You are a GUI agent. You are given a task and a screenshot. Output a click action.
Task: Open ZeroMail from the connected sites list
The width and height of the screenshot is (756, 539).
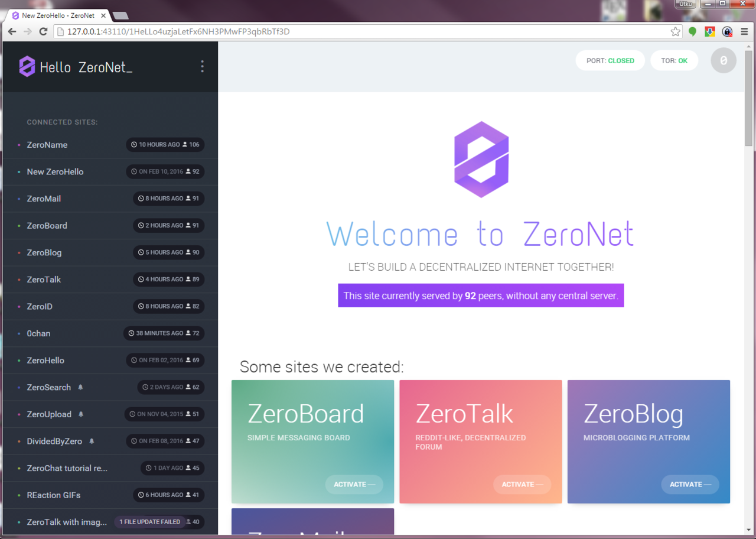click(44, 199)
